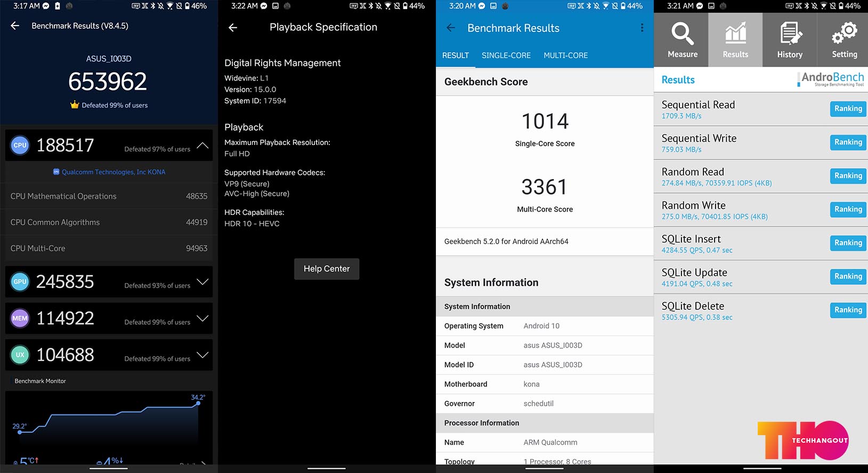Click total score 653962
The image size is (868, 473).
click(x=108, y=82)
